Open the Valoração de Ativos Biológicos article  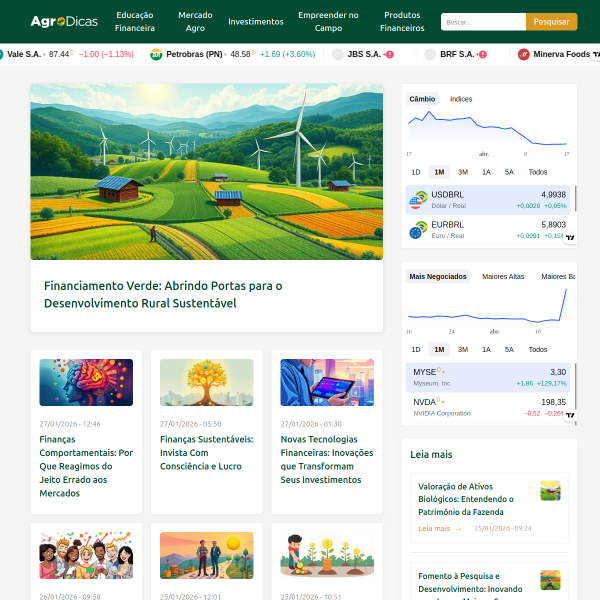point(466,499)
